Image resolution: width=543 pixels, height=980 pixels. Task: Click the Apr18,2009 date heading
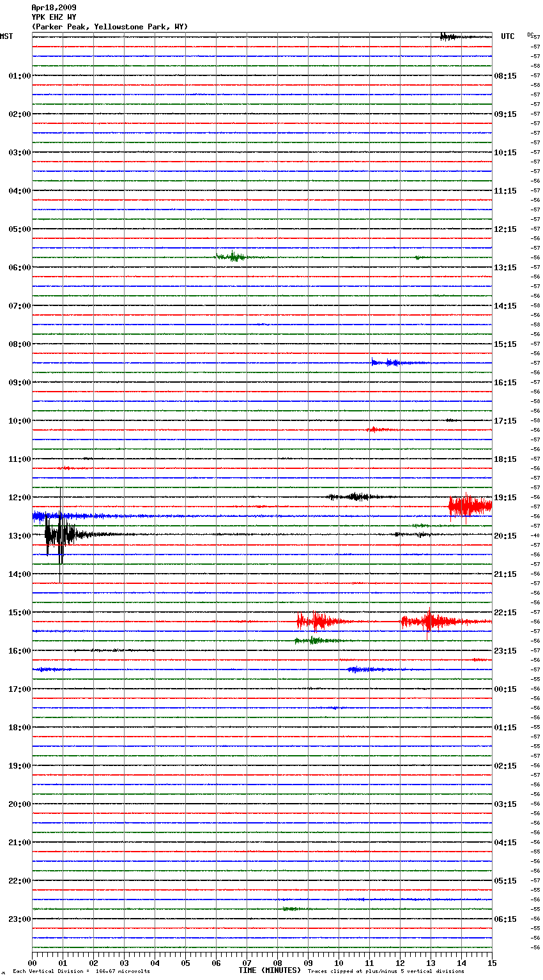click(x=54, y=8)
